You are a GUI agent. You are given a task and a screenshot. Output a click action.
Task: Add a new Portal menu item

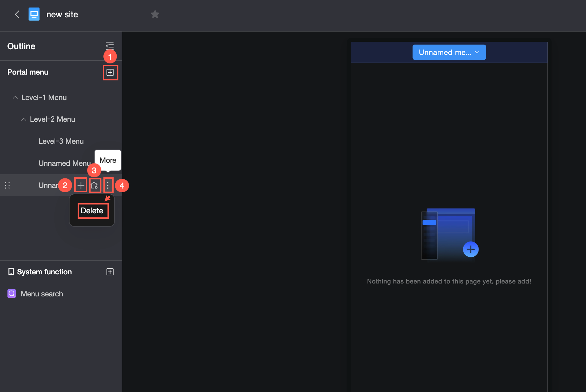click(x=110, y=72)
